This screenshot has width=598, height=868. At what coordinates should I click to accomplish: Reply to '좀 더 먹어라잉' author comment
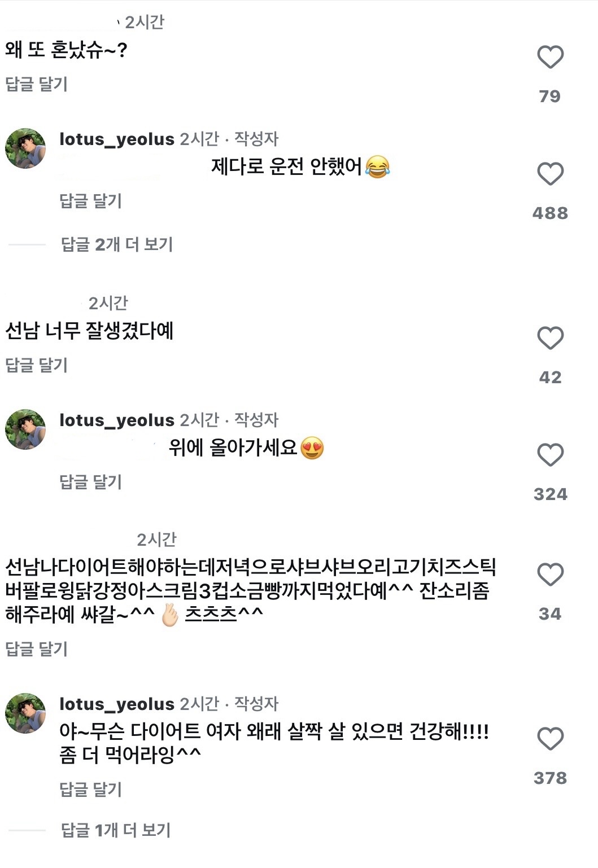click(x=90, y=790)
